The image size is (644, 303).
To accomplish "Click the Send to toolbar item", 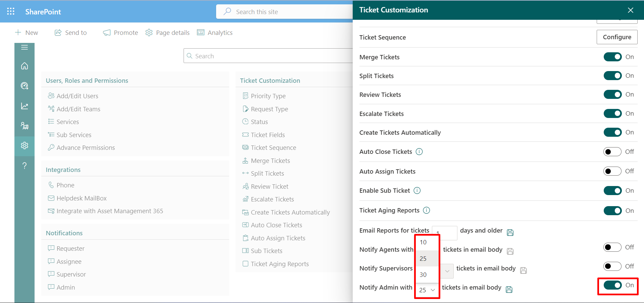I will 71,33.
